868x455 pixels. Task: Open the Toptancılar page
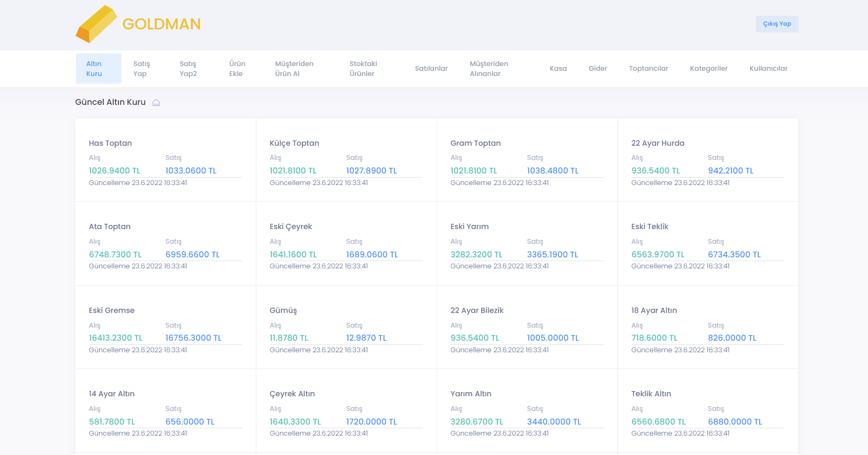pos(648,69)
